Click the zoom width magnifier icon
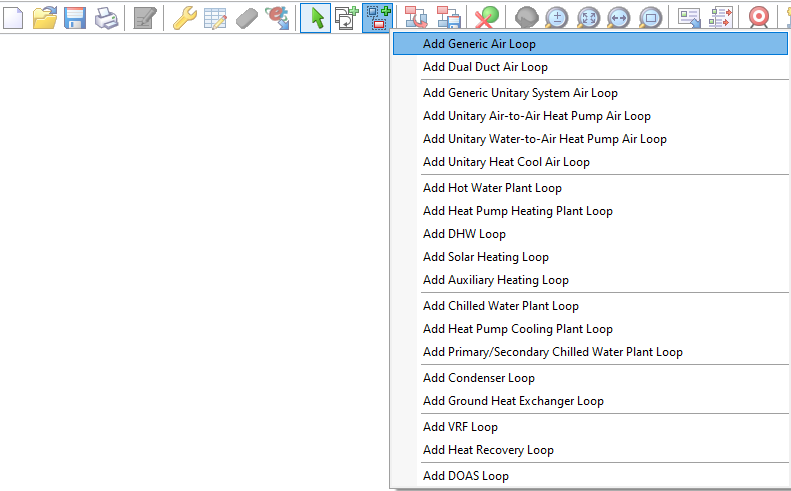This screenshot has width=791, height=491. point(619,17)
